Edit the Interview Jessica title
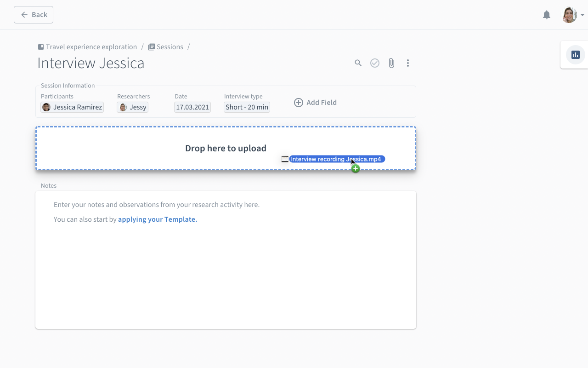Viewport: 588px width, 368px height. pos(91,63)
